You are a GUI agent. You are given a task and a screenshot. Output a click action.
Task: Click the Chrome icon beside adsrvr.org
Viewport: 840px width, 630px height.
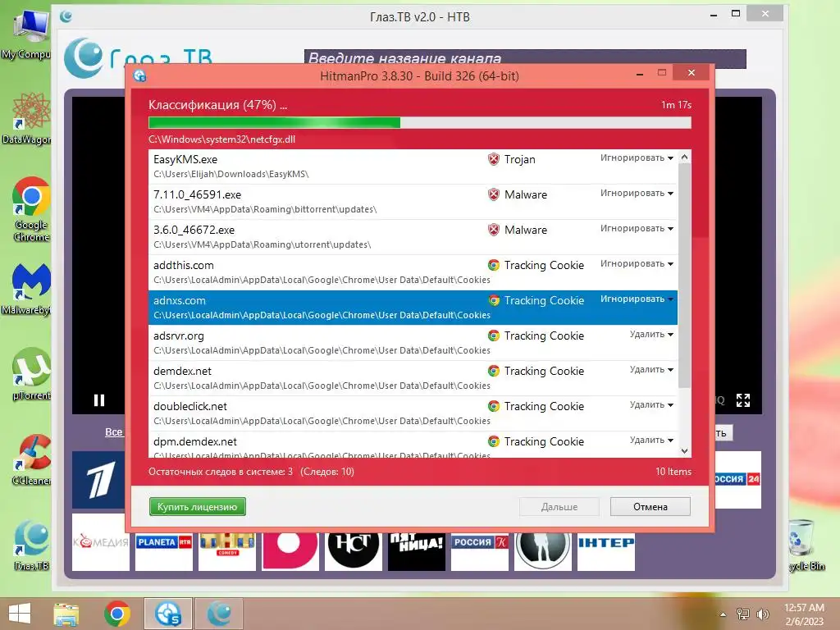point(493,336)
